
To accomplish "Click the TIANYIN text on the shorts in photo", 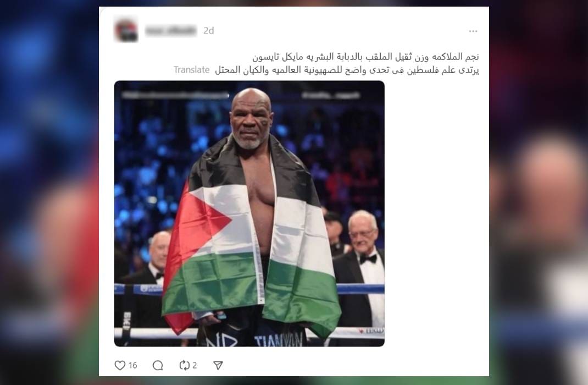I will [x=278, y=340].
